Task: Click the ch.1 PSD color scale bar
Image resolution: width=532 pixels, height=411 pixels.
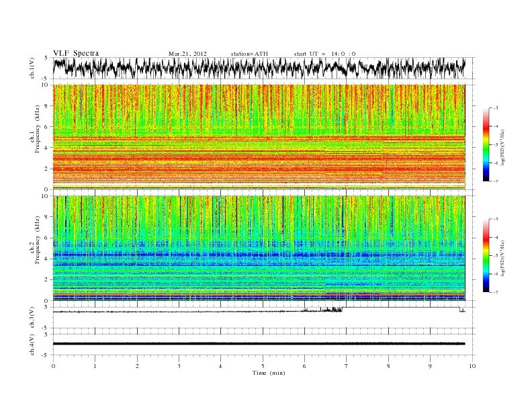Action: point(486,144)
